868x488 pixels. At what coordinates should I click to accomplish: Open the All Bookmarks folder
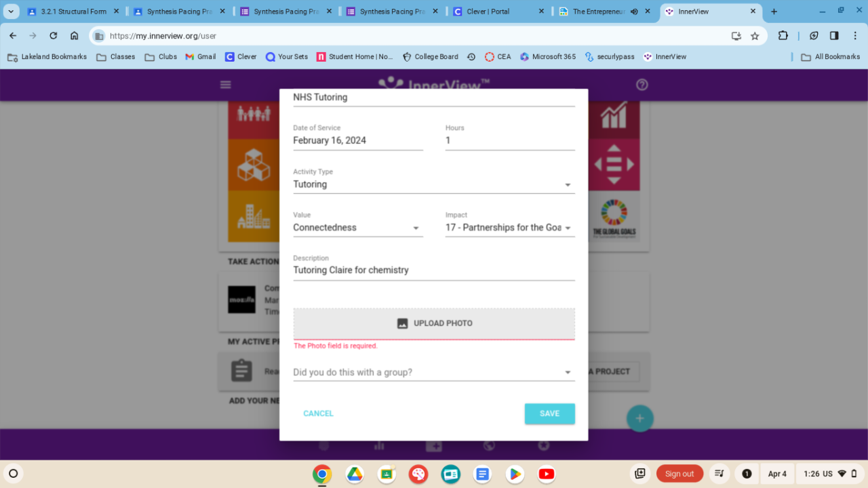[831, 57]
